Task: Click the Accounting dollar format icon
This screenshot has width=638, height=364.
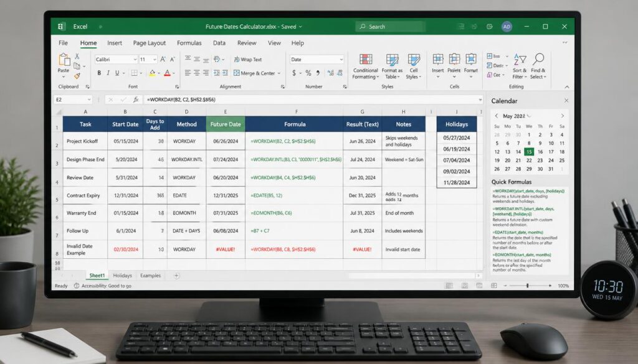Action: pyautogui.click(x=294, y=73)
